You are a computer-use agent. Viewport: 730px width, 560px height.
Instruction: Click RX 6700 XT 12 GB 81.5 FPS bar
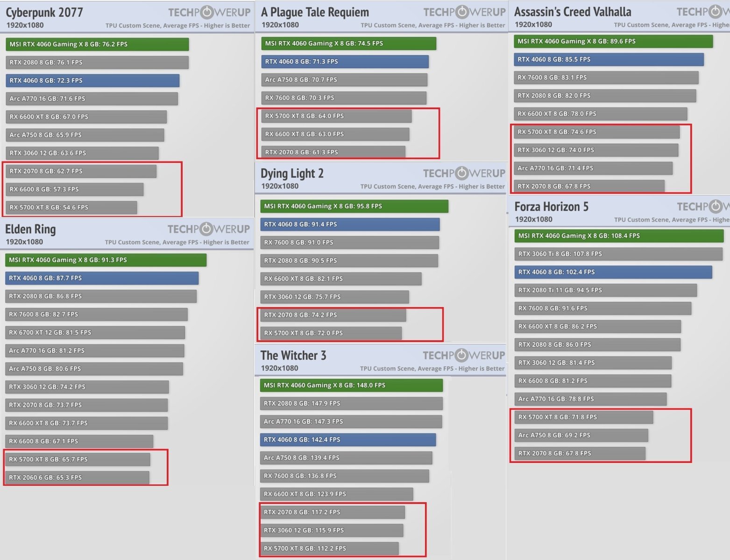tap(95, 333)
